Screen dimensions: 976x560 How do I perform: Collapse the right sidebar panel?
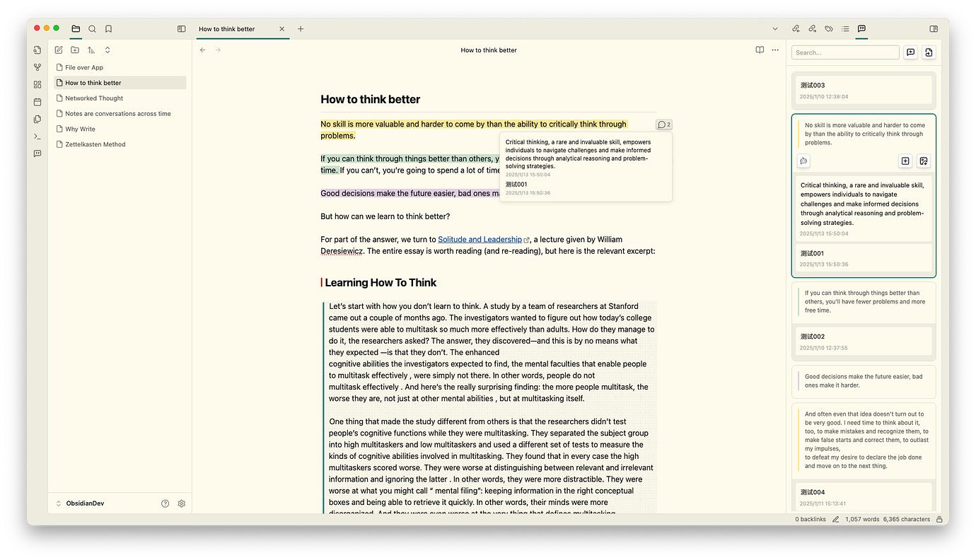point(934,29)
